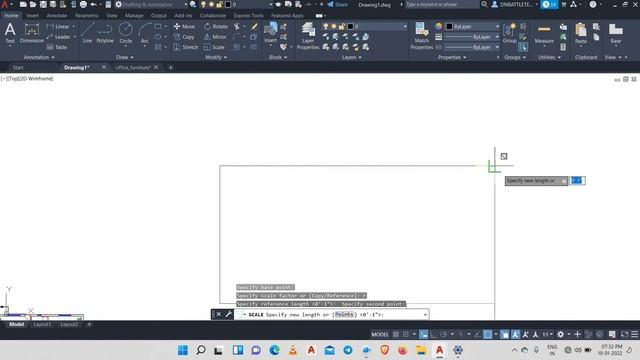
Task: Switch to the office_furniture drawing tab
Action: coord(133,67)
